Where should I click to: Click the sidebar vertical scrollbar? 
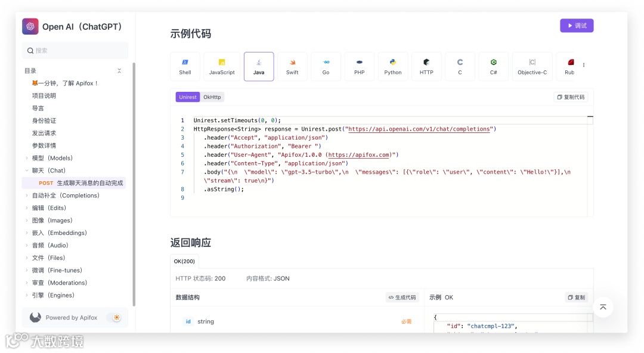click(134, 184)
